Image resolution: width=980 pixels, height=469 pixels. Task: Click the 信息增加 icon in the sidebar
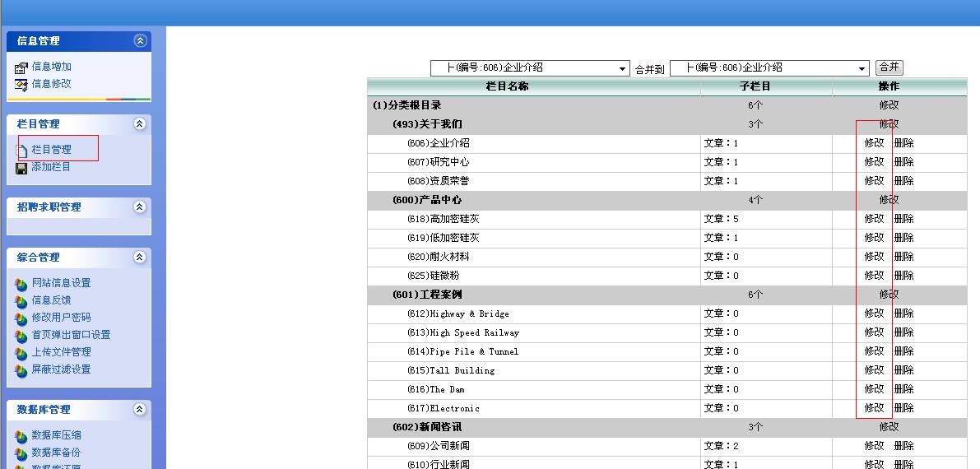pos(21,67)
